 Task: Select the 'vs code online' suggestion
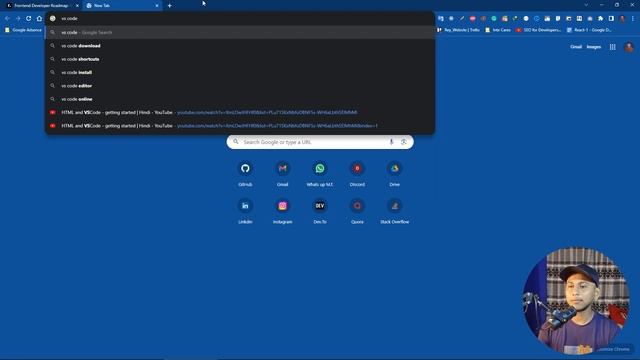(240, 99)
